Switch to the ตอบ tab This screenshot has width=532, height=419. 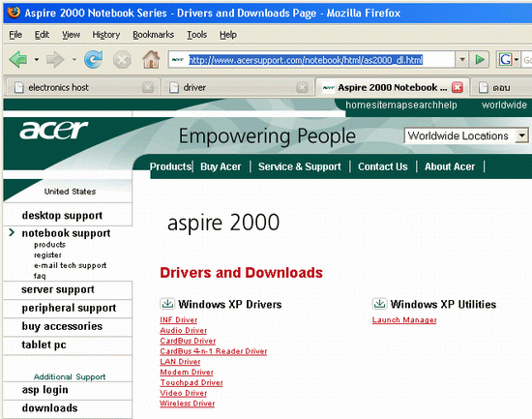tap(501, 88)
